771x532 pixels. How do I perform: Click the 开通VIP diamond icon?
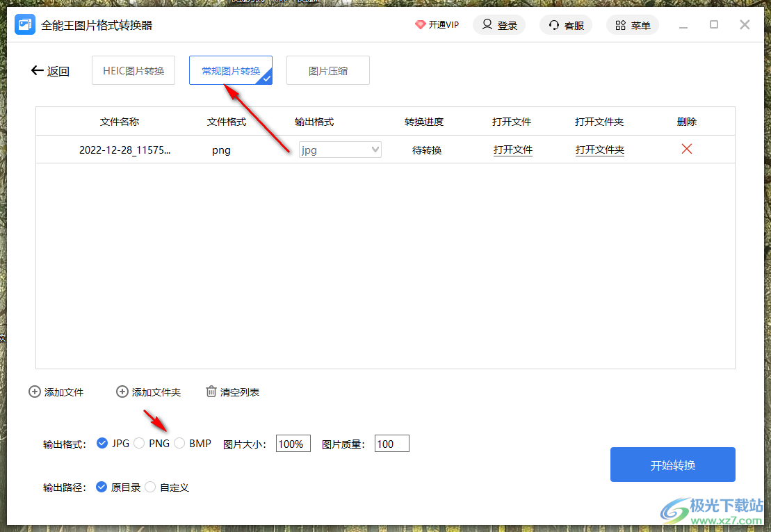point(420,24)
